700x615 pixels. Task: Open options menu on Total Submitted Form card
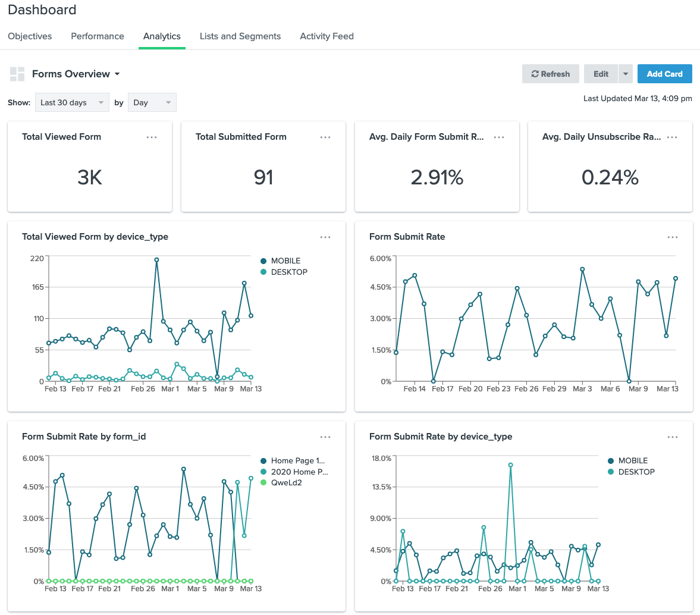325,137
